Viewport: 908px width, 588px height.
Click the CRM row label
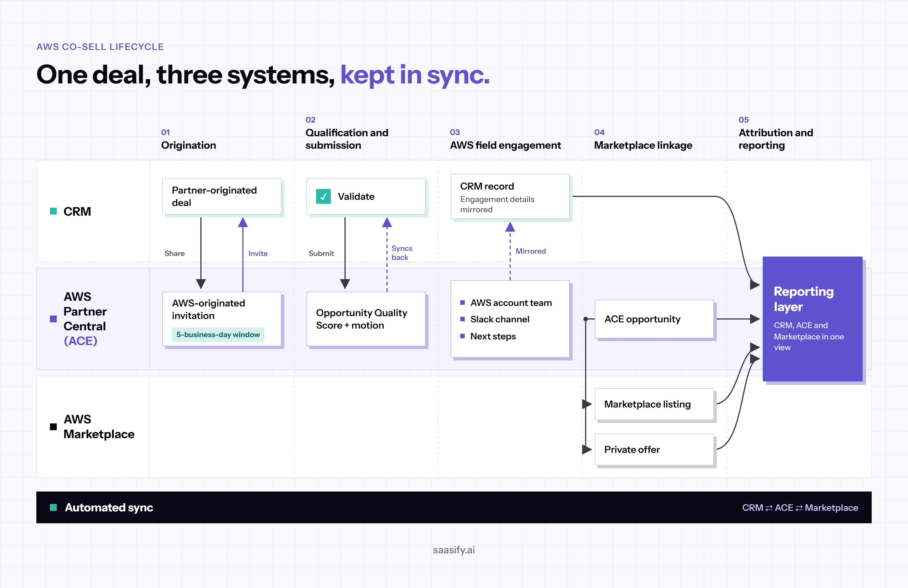(77, 211)
